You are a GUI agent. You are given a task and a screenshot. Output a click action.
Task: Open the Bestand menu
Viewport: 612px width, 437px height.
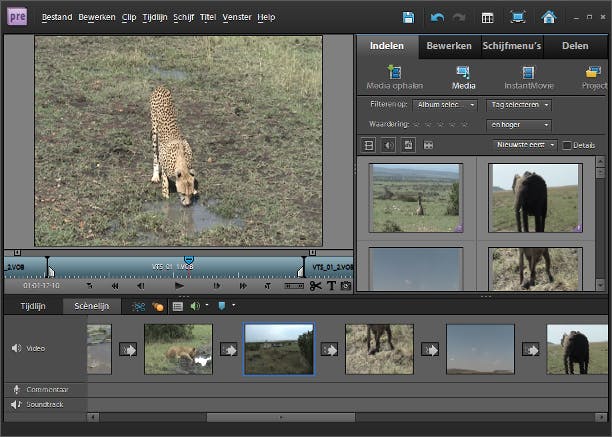(x=57, y=18)
